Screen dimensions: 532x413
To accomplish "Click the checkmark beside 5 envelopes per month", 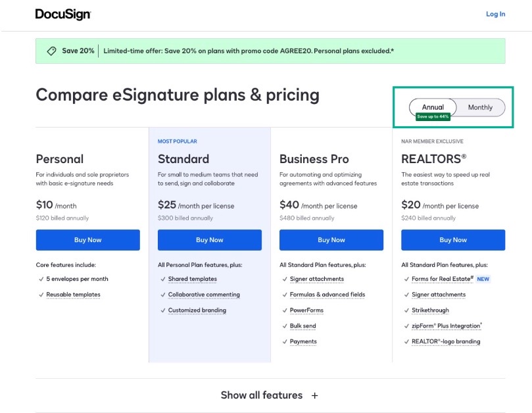I will click(x=41, y=279).
